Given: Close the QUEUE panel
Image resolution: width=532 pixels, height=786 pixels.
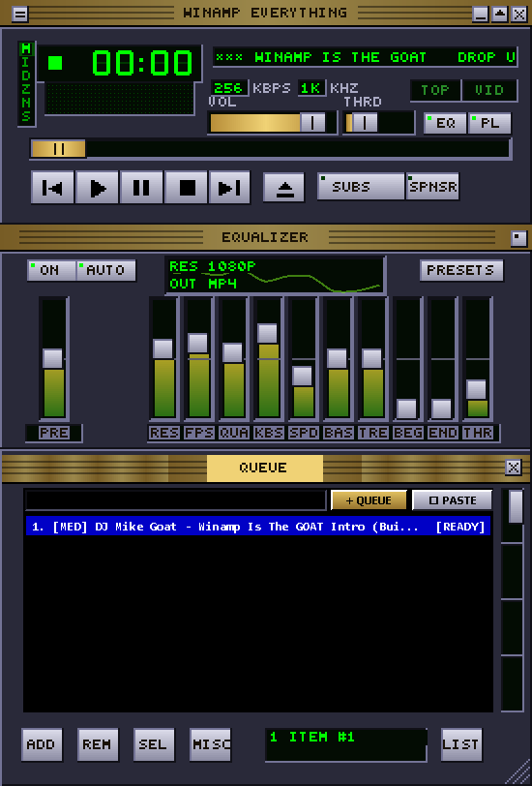Looking at the screenshot, I should coord(513,468).
